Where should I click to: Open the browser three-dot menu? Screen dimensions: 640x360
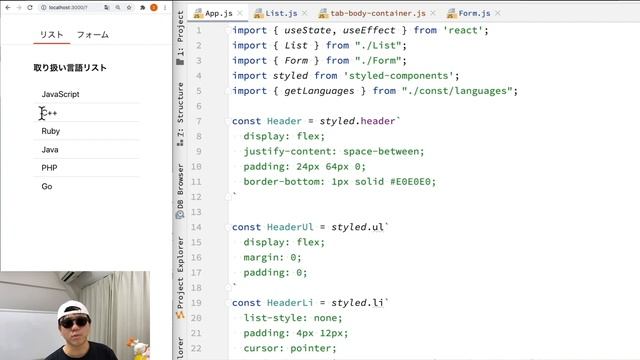coord(165,7)
